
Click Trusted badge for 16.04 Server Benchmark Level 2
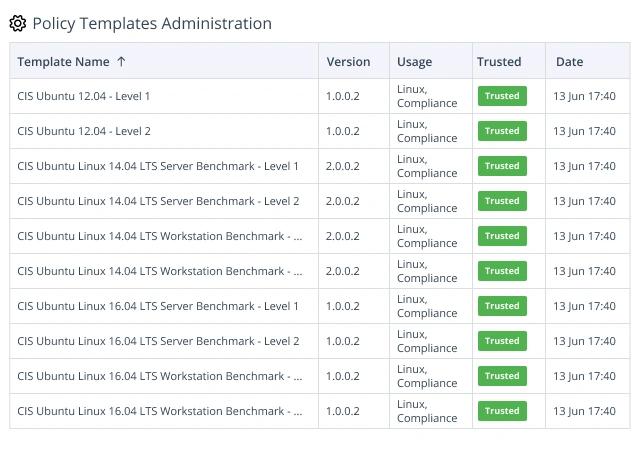(x=502, y=341)
